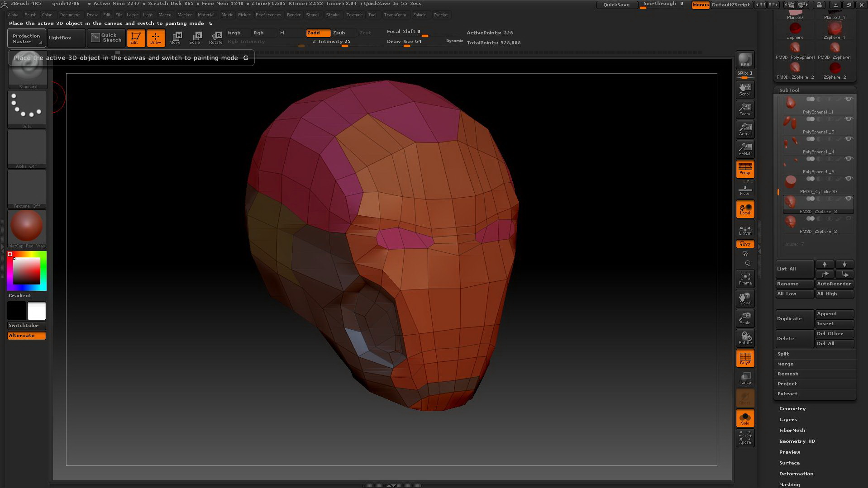This screenshot has height=488, width=868.
Task: Toggle PolyF polyframe display
Action: 745,358
